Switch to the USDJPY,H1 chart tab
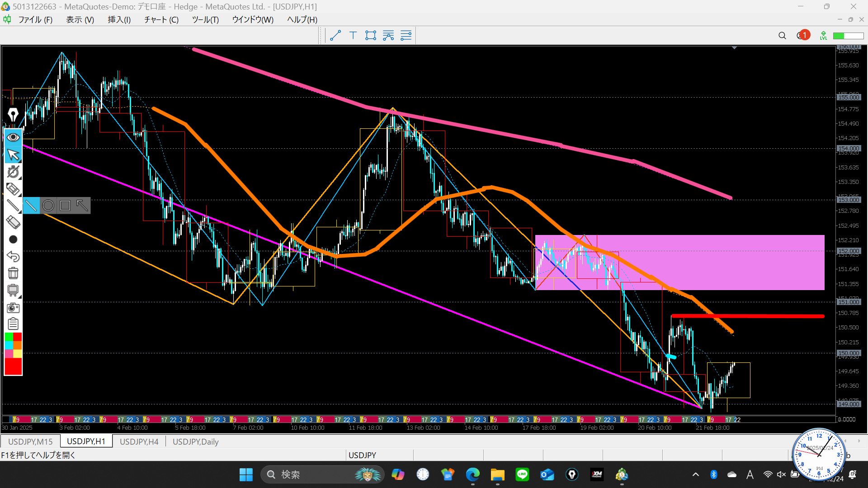This screenshot has width=868, height=488. pyautogui.click(x=86, y=441)
